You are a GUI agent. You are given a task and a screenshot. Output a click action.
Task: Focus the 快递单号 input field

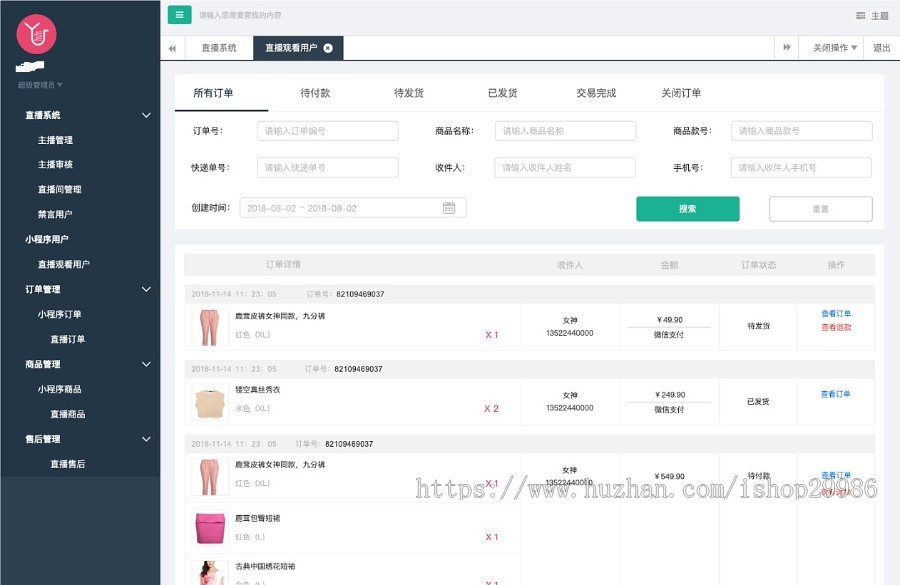pos(328,168)
